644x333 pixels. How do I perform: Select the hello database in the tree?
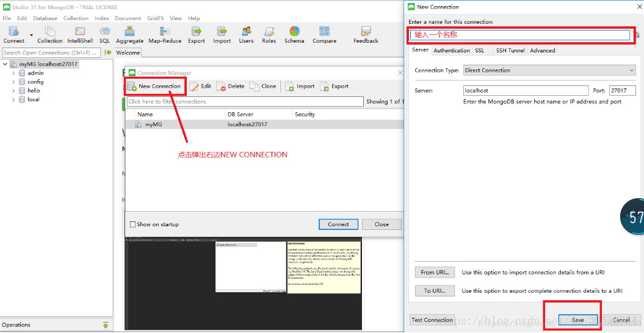34,90
